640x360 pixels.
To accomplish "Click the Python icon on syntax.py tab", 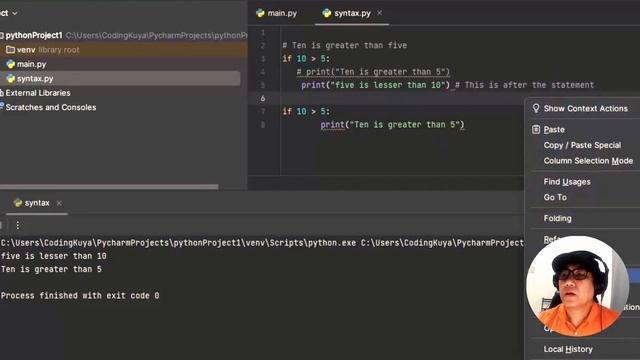I will (x=327, y=13).
